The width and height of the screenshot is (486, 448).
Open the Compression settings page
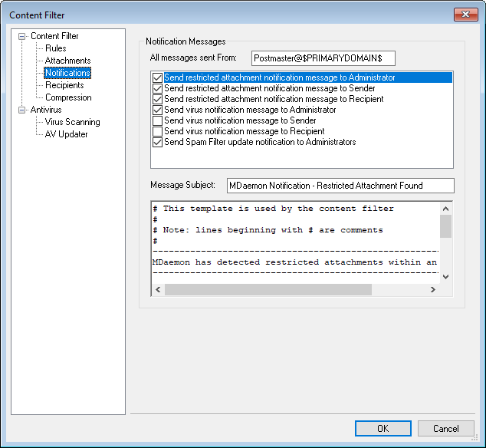[x=68, y=97]
